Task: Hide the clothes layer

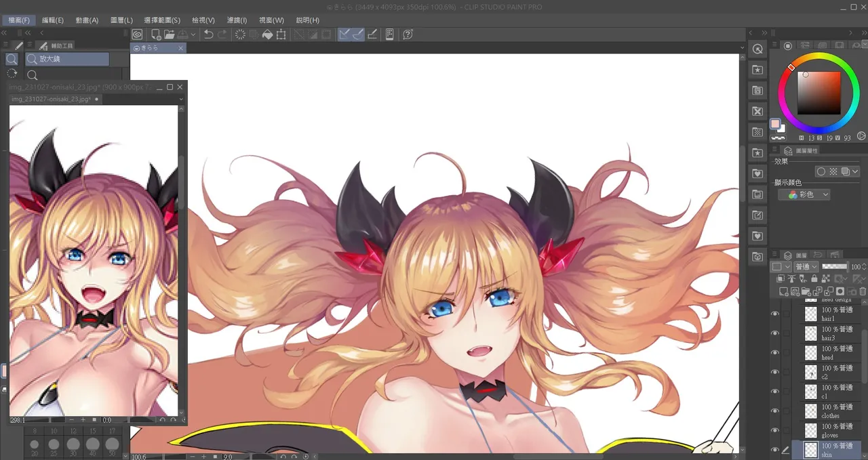Action: point(775,411)
